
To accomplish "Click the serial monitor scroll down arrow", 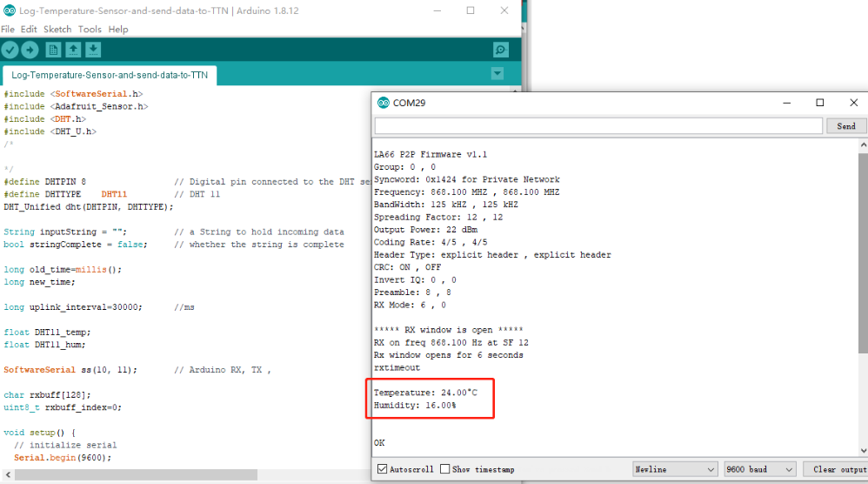I will tap(863, 451).
